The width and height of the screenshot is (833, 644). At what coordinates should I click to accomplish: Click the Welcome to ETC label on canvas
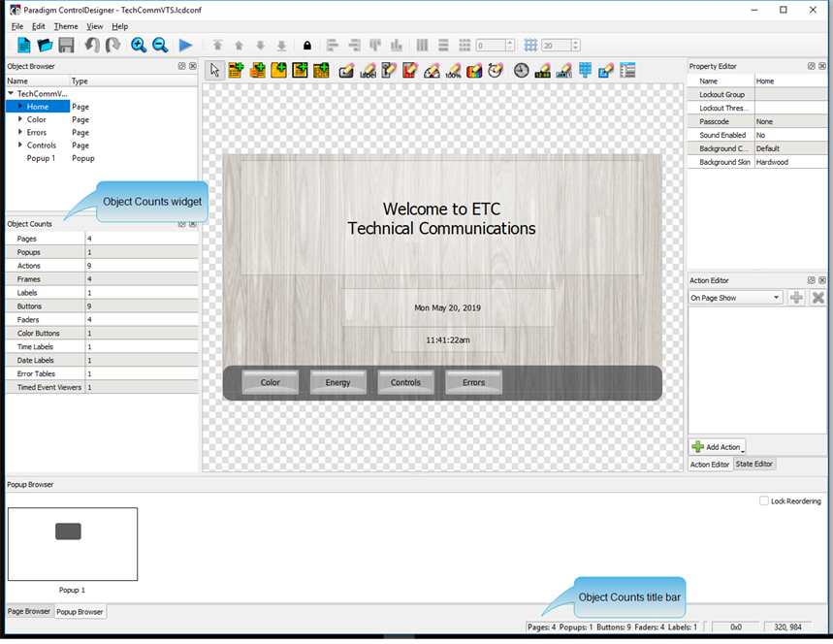(441, 218)
